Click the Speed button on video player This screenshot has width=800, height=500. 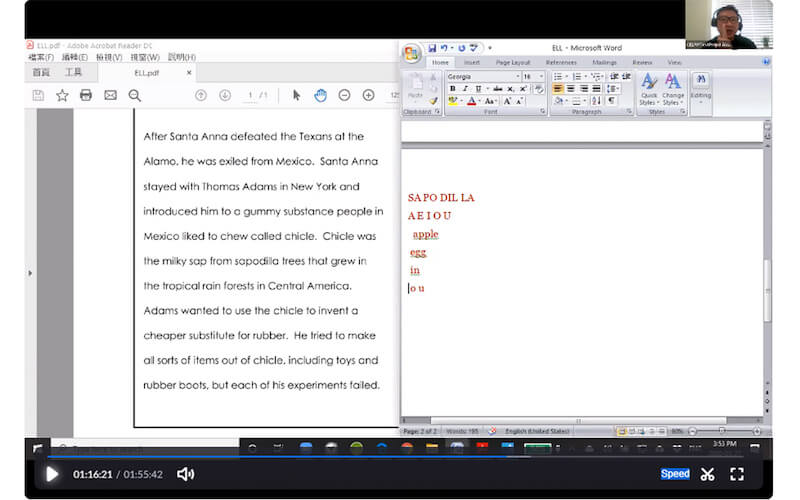(675, 474)
